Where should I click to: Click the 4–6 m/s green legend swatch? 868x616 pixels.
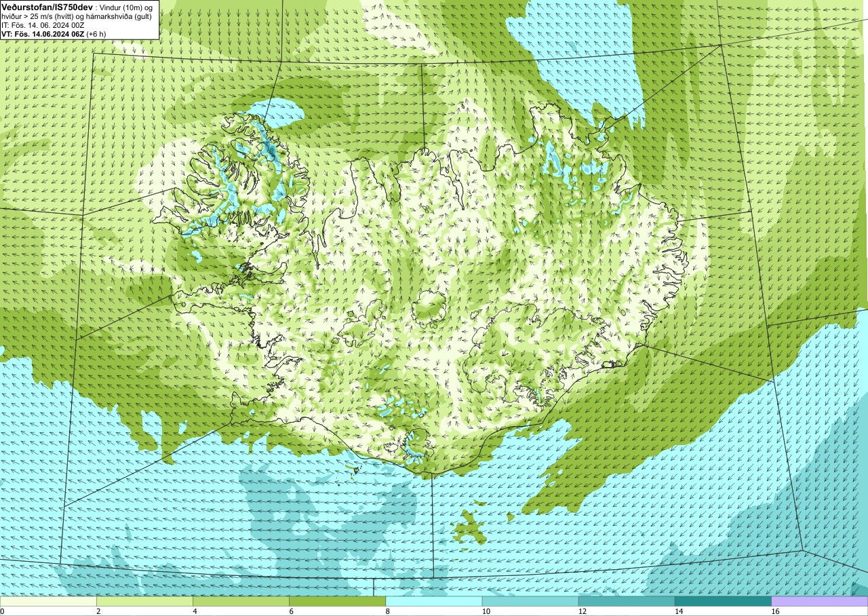click(x=241, y=601)
